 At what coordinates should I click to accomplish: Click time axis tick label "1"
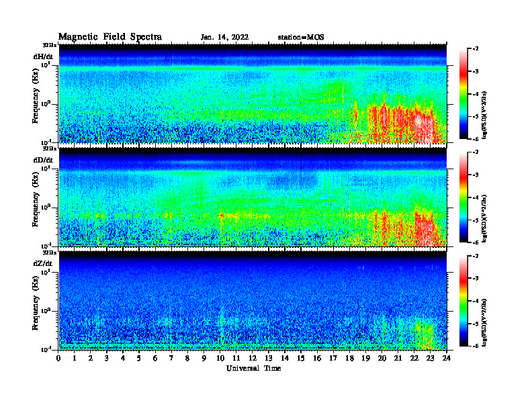click(75, 358)
